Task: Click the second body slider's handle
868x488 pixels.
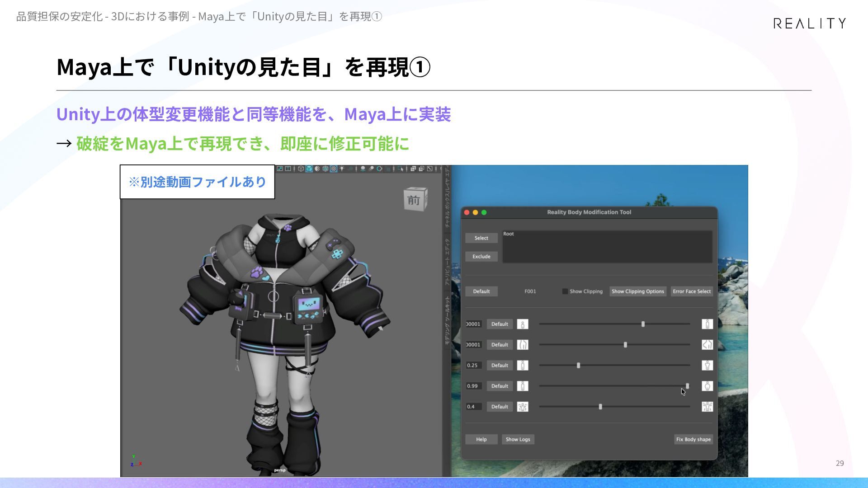Action: tap(625, 345)
